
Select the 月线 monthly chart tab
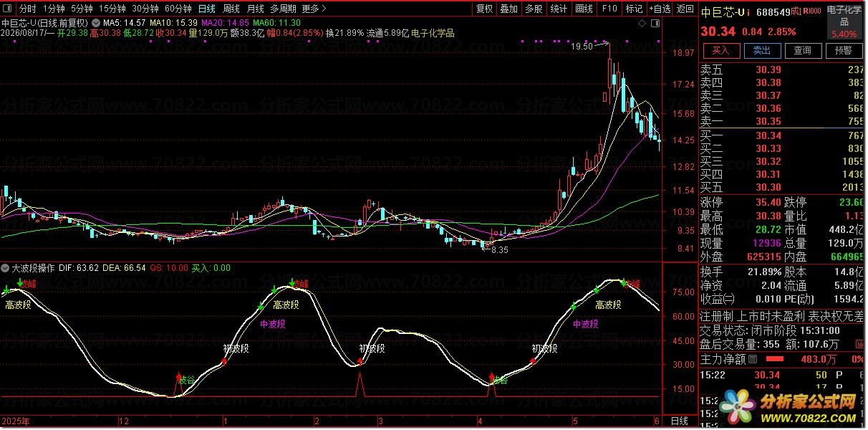(x=256, y=9)
